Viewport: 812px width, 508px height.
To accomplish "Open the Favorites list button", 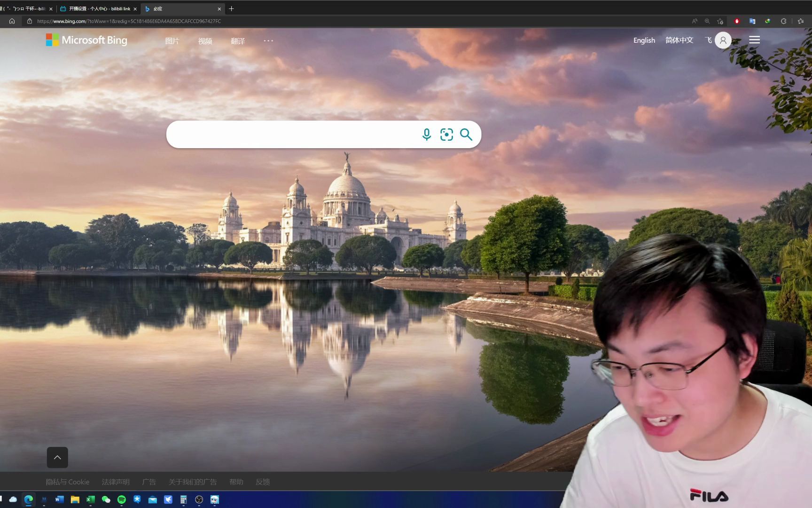I will click(x=801, y=21).
